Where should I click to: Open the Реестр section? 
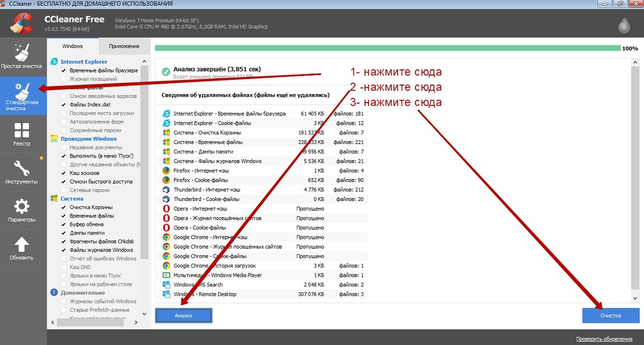pyautogui.click(x=22, y=134)
